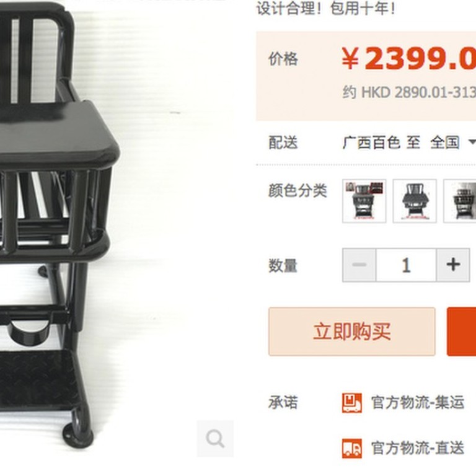Open the 全国 destination selector
476x476 pixels.
coord(445,143)
